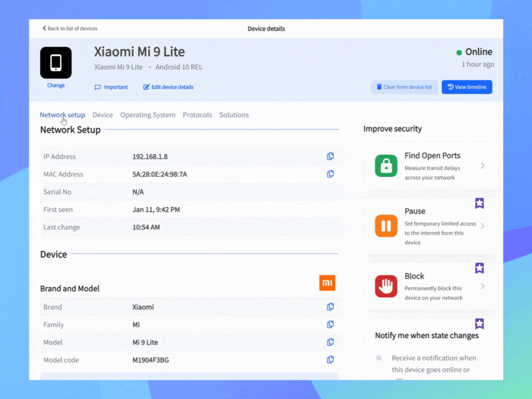Click the Find Open Ports title
This screenshot has height=399, width=532.
tap(432, 155)
